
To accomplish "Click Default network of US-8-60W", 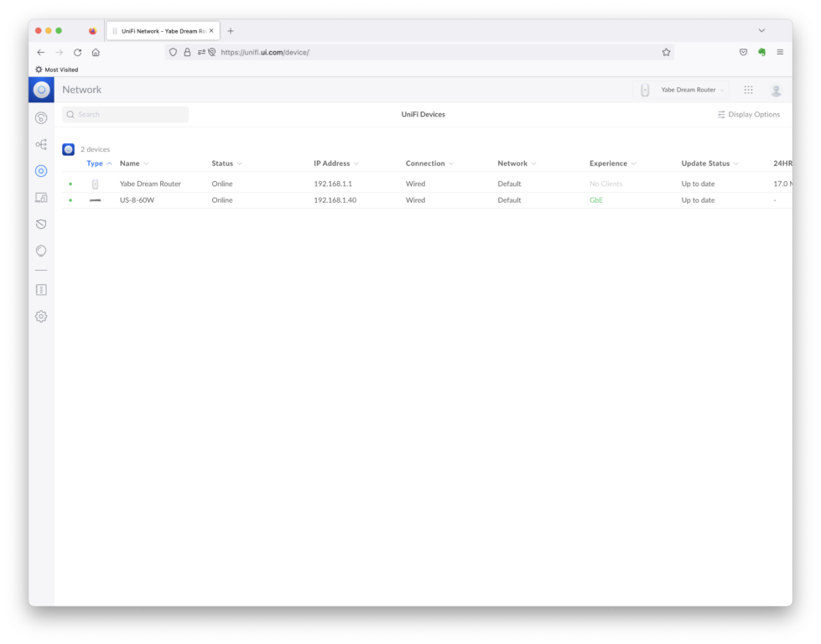I will click(x=510, y=200).
